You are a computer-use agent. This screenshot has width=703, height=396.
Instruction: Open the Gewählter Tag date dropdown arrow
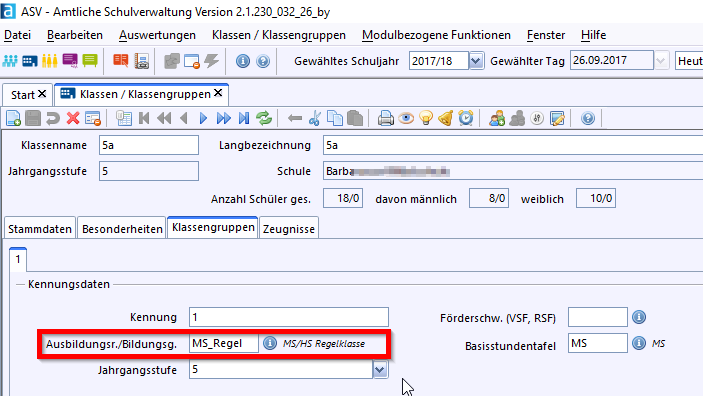[661, 61]
